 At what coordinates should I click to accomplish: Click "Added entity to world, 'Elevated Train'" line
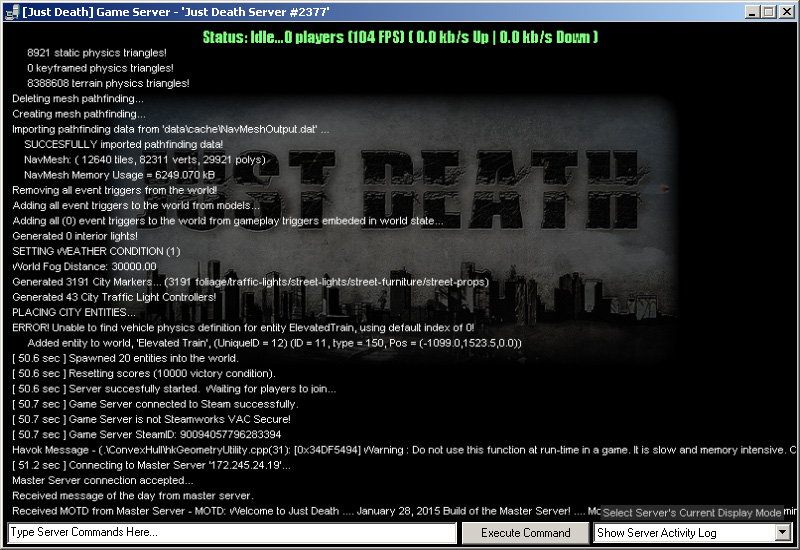tap(274, 344)
